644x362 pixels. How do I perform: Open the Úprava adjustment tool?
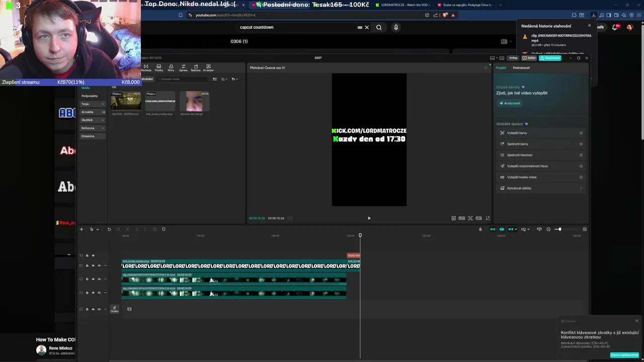(x=183, y=68)
